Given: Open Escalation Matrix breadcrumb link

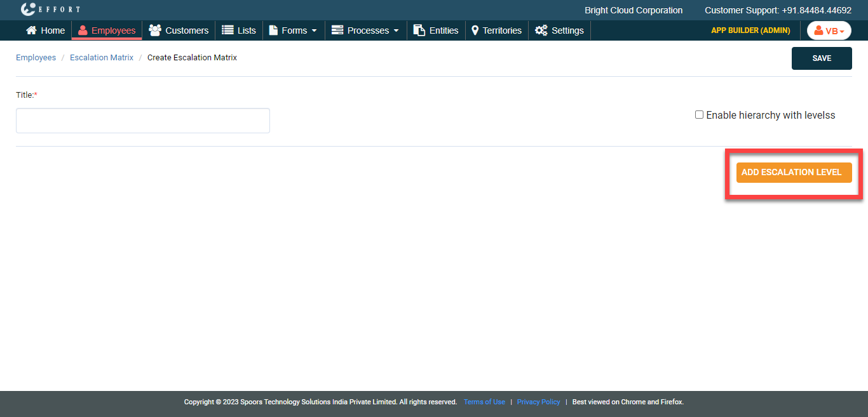Looking at the screenshot, I should click(102, 58).
